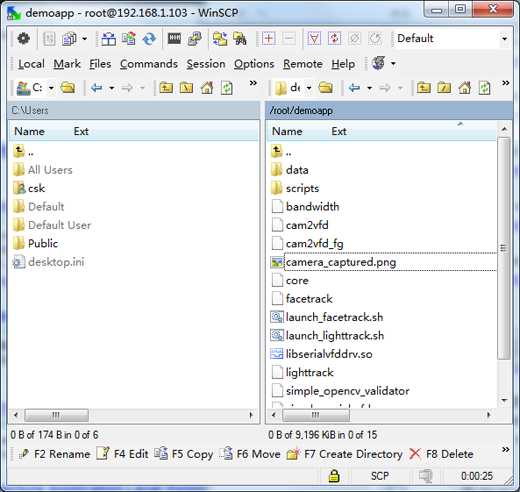
Task: Click F4 Edit button
Action: pyautogui.click(x=122, y=454)
